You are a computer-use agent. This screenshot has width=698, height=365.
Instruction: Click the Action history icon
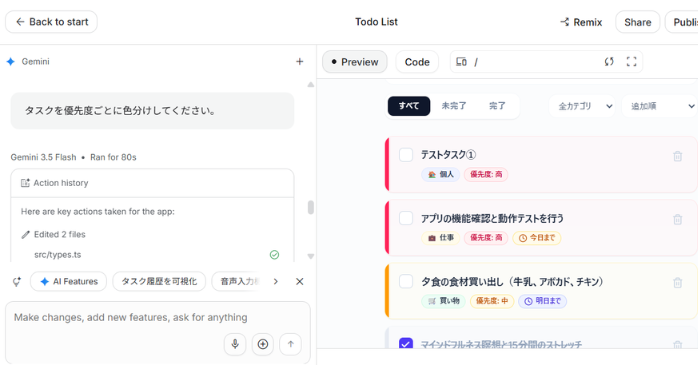25,183
